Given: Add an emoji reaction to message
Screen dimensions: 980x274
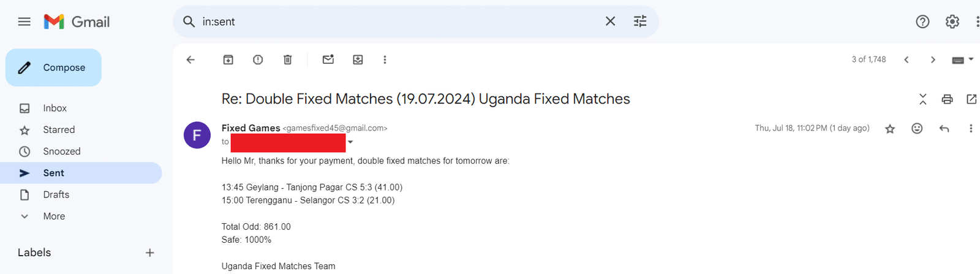Looking at the screenshot, I should (917, 128).
